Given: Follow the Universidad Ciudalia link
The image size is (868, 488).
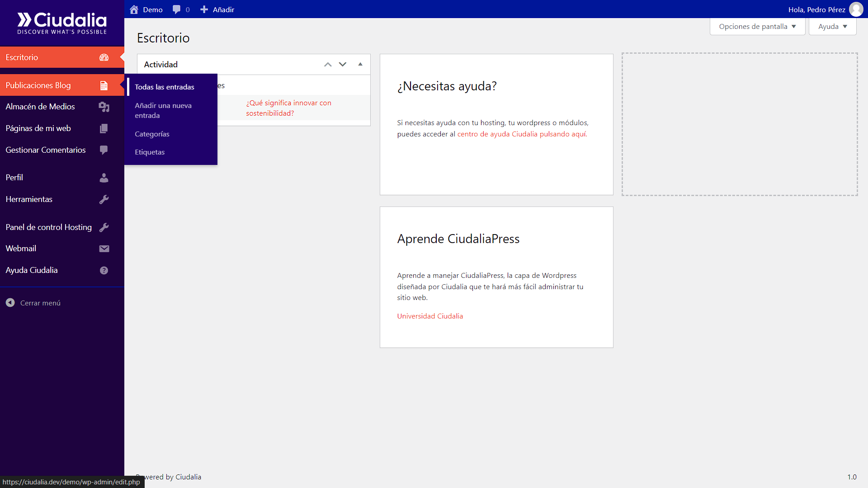Looking at the screenshot, I should pos(429,316).
